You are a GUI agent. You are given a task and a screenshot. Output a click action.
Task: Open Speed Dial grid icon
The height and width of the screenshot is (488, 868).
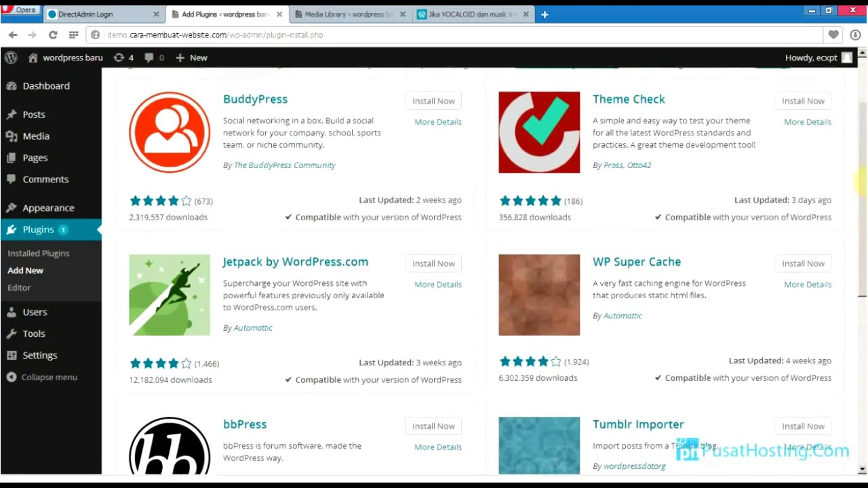(x=73, y=35)
